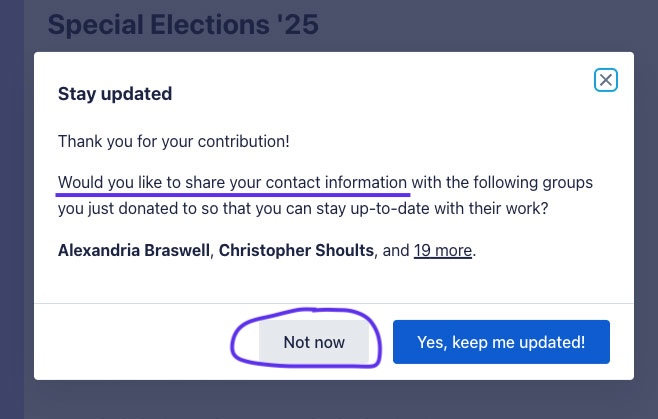Click the Stay updated dialog title

point(115,94)
